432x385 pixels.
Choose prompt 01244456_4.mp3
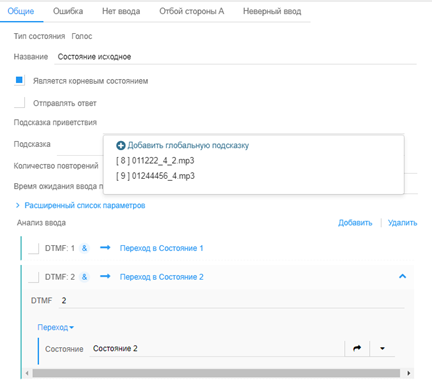(155, 176)
